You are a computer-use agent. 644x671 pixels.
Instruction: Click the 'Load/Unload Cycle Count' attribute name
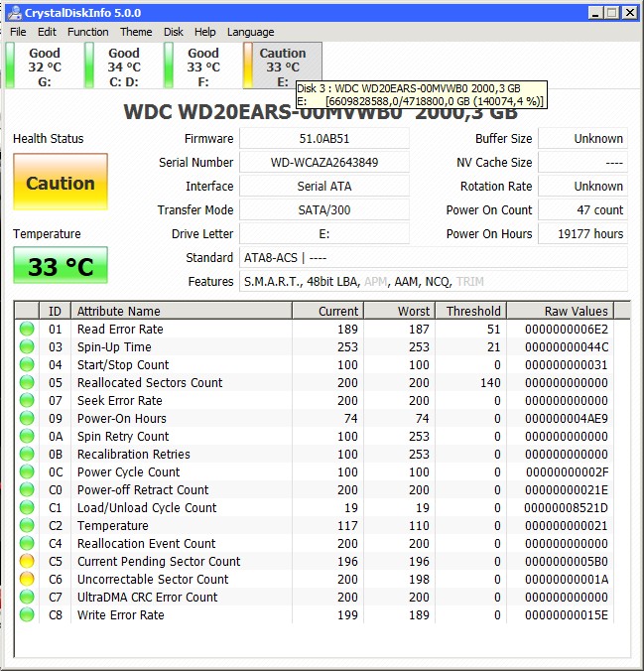tap(147, 507)
